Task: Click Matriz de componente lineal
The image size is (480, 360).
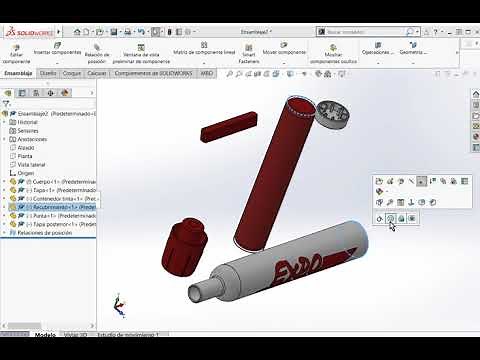Action: coord(204,48)
